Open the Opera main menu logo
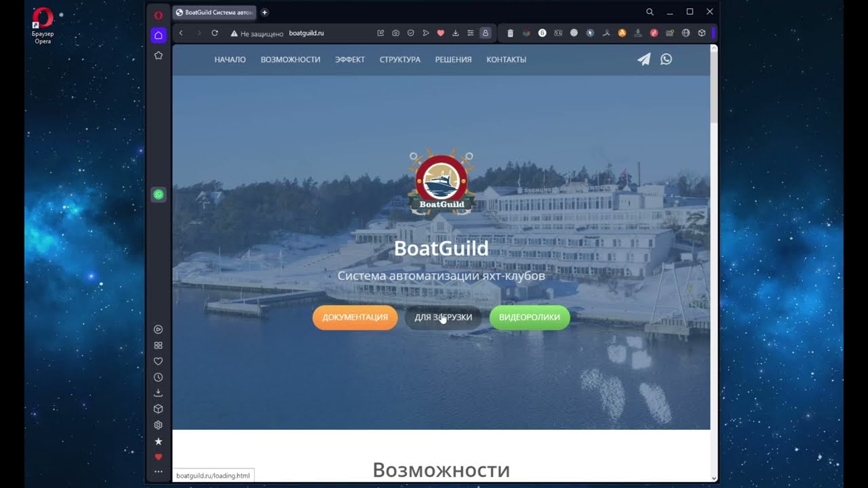The width and height of the screenshot is (868, 488). [x=158, y=15]
